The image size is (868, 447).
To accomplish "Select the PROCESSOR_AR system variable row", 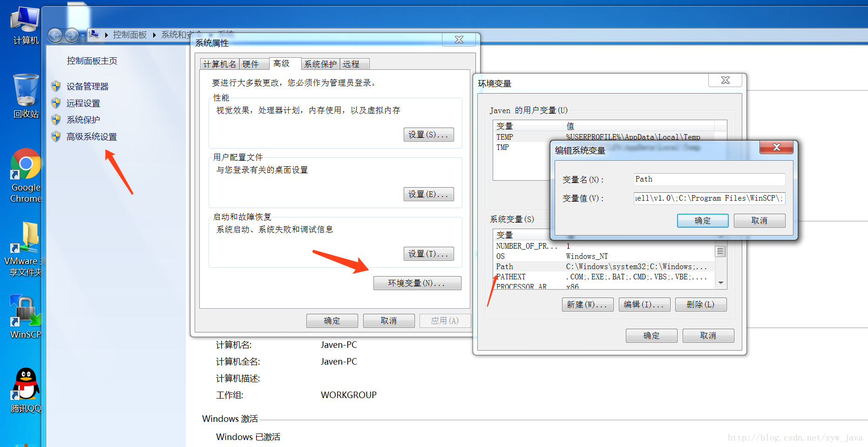I will click(604, 285).
